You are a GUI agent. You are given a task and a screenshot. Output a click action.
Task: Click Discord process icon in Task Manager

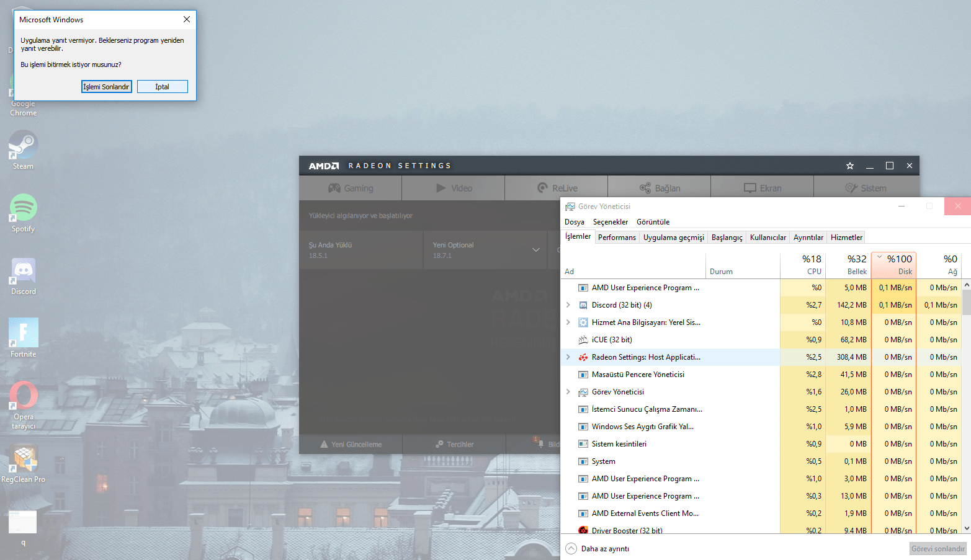pyautogui.click(x=583, y=305)
